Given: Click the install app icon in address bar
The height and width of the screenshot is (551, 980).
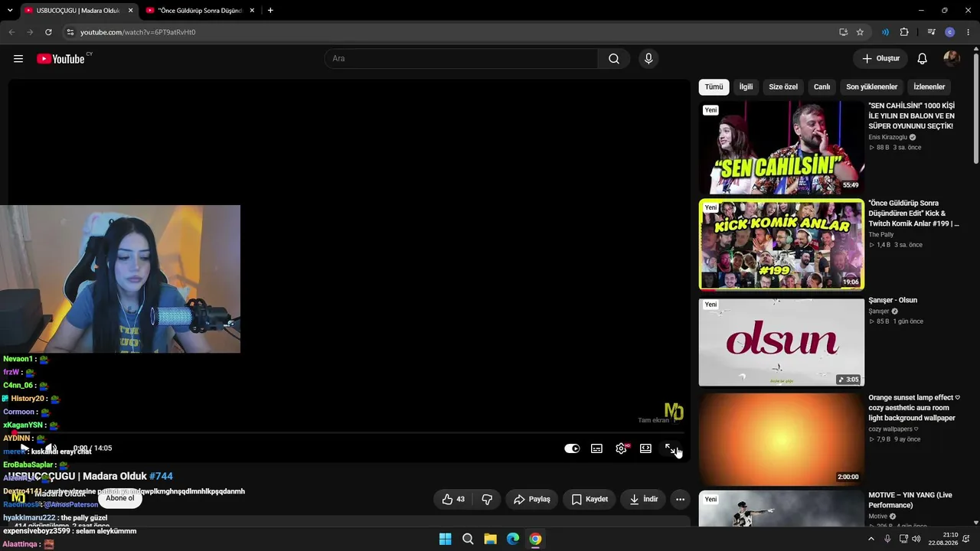Looking at the screenshot, I should tap(843, 32).
